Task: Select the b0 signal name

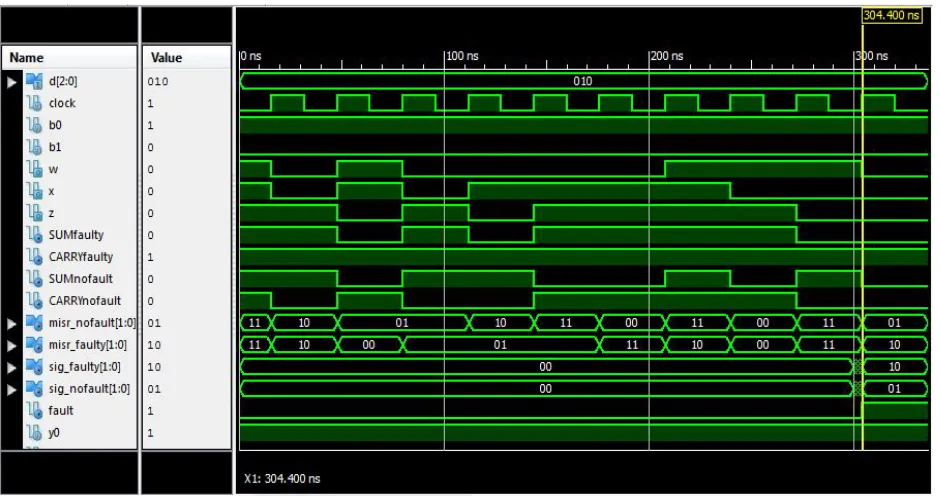Action: (55, 125)
